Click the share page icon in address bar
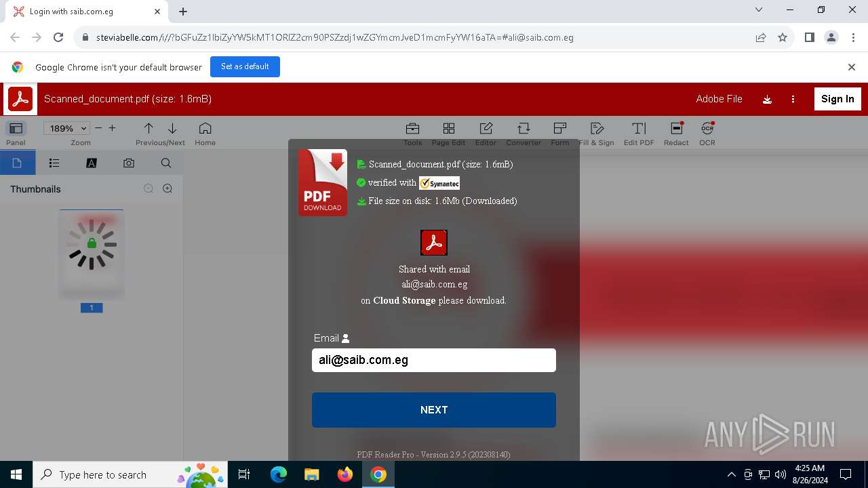This screenshot has width=868, height=488. (x=761, y=38)
